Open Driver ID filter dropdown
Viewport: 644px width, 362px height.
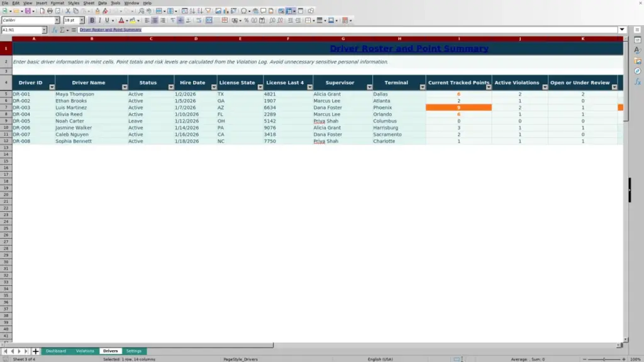pos(52,87)
